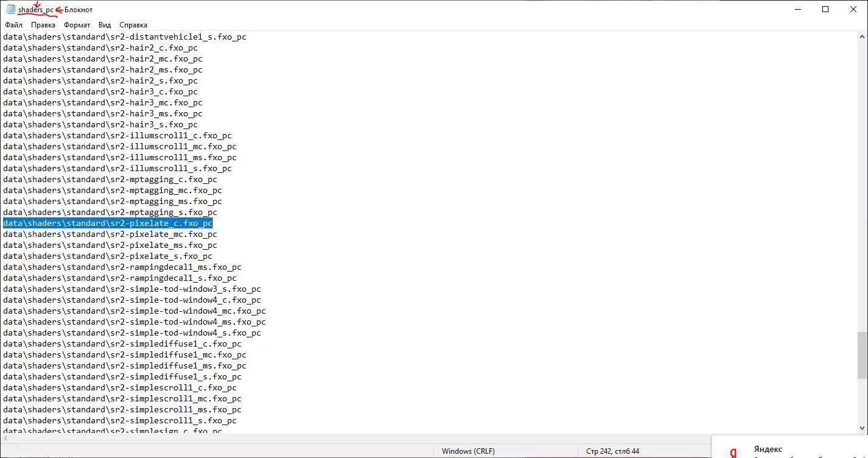Click line sr2-simple-tod-window3_s.fxo_pc
Viewport: 868px width, 458px height.
(x=132, y=289)
